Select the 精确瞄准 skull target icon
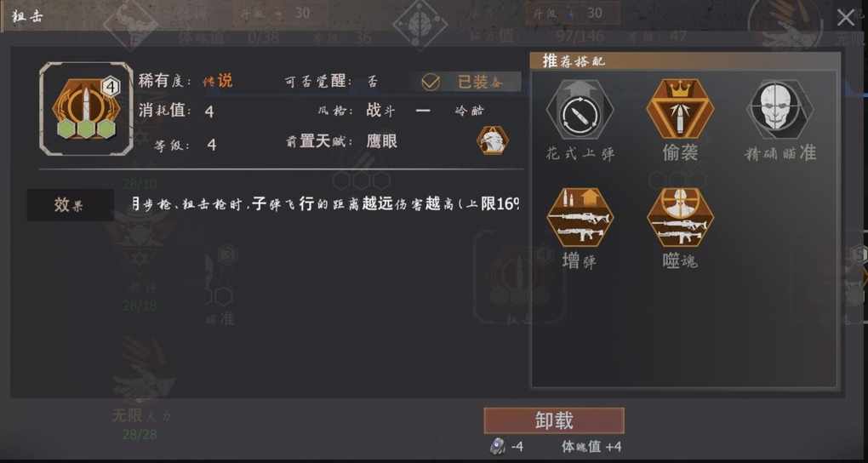The image size is (868, 463). point(780,110)
